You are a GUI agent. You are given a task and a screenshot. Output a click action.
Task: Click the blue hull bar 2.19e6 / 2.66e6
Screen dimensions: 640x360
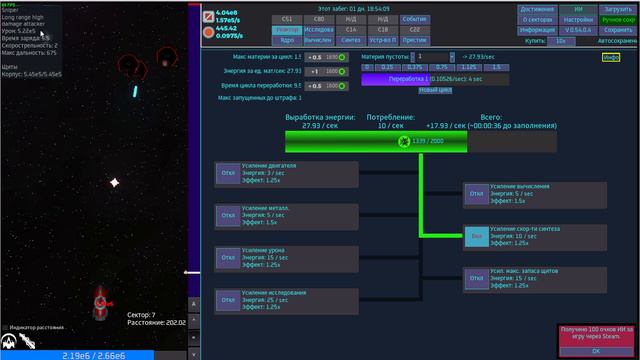[93, 356]
